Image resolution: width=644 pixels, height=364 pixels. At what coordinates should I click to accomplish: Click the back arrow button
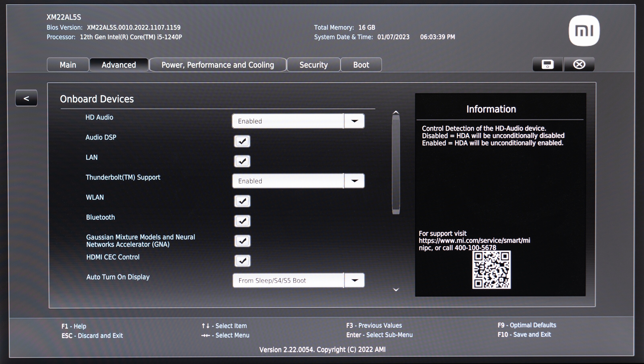26,98
